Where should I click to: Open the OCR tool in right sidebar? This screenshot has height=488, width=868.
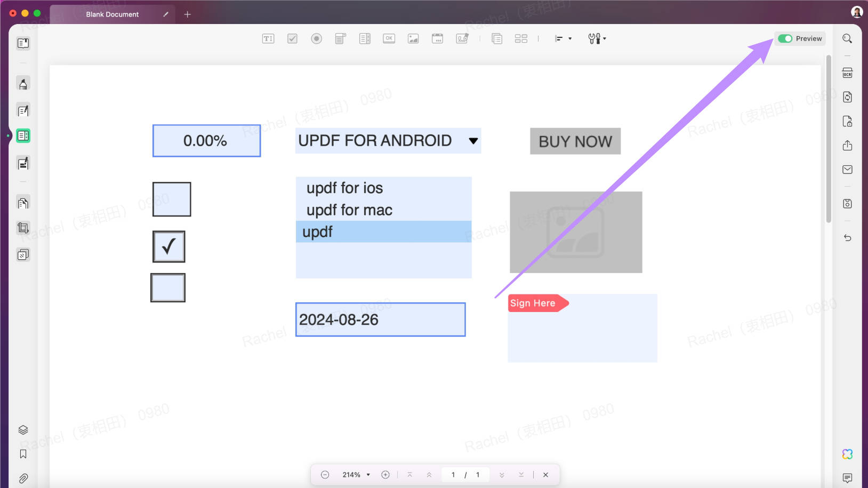coord(847,73)
